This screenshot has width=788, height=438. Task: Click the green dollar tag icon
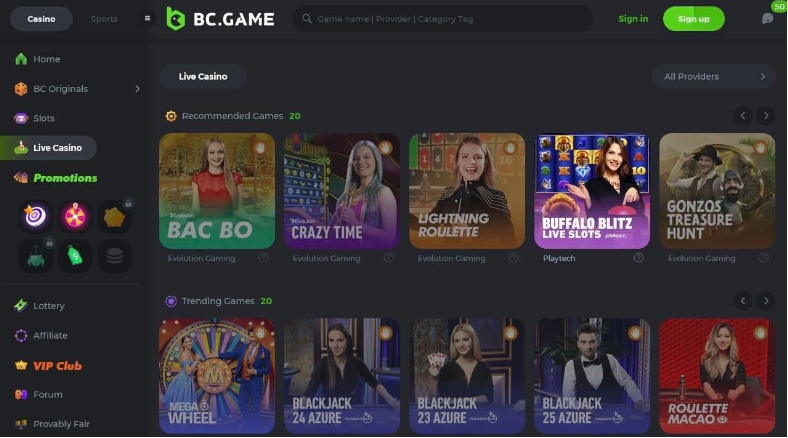pos(75,256)
